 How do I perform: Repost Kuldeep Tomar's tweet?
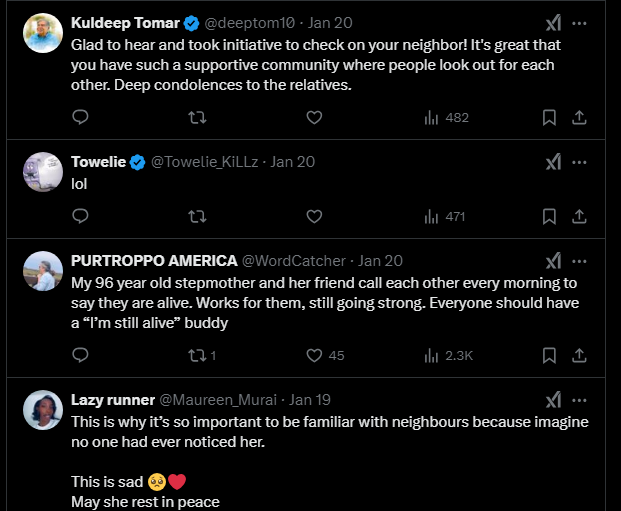197,117
